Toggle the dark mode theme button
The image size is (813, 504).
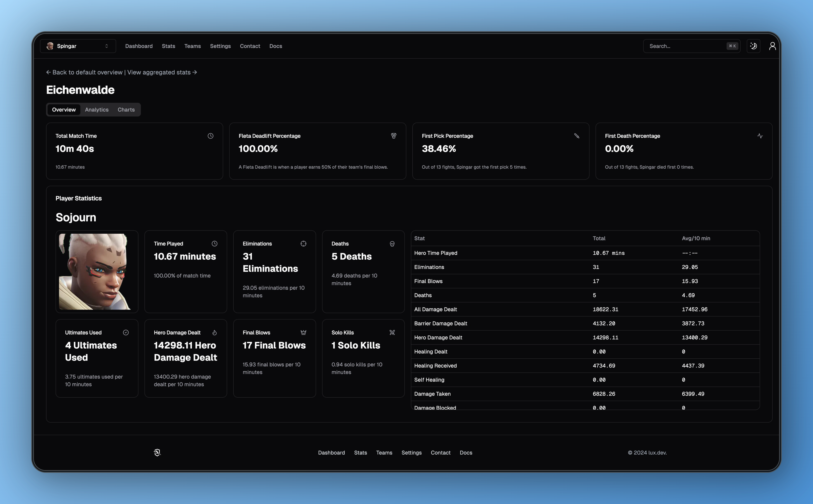coord(753,46)
